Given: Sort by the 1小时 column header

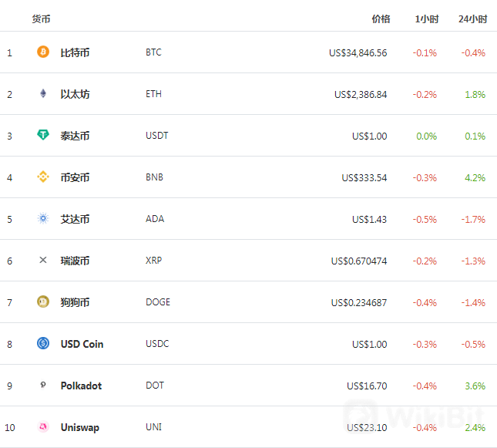Looking at the screenshot, I should click(x=427, y=19).
